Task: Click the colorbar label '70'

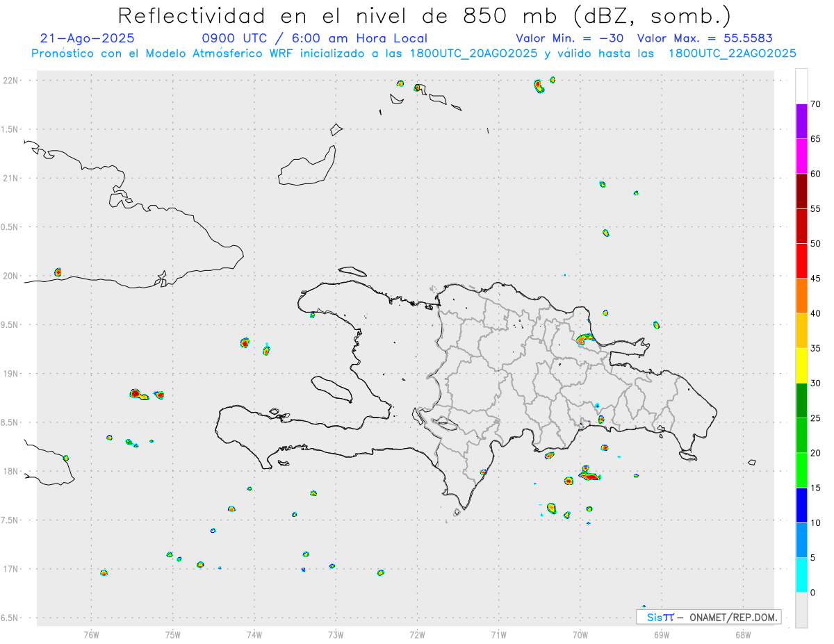Action: [x=815, y=104]
